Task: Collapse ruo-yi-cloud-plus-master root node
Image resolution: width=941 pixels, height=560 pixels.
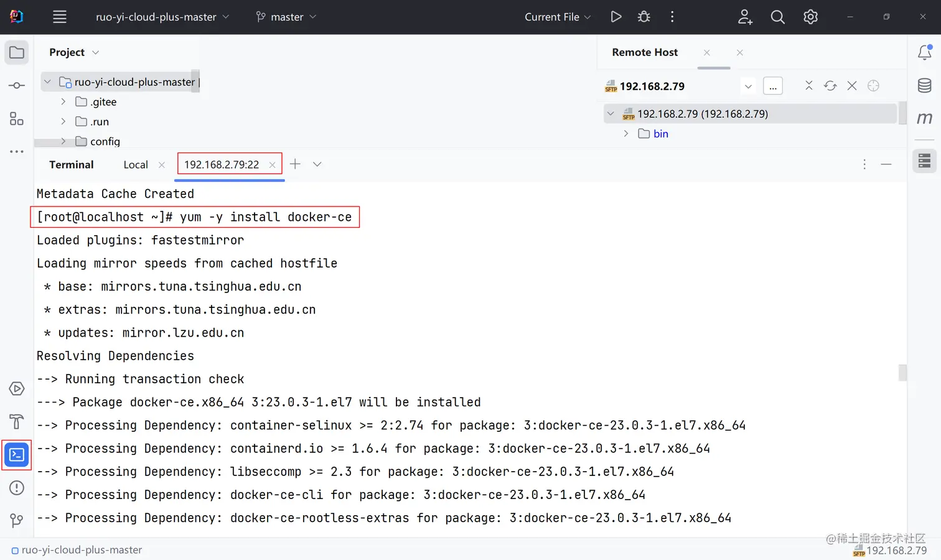Action: tap(47, 82)
